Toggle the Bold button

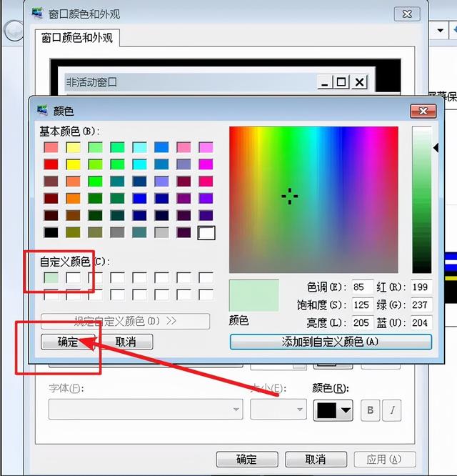coord(371,410)
